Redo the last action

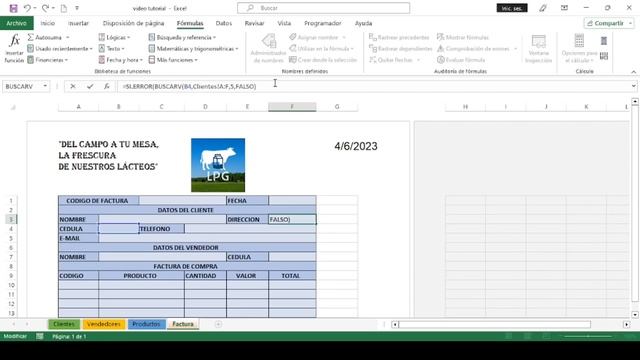pos(45,8)
